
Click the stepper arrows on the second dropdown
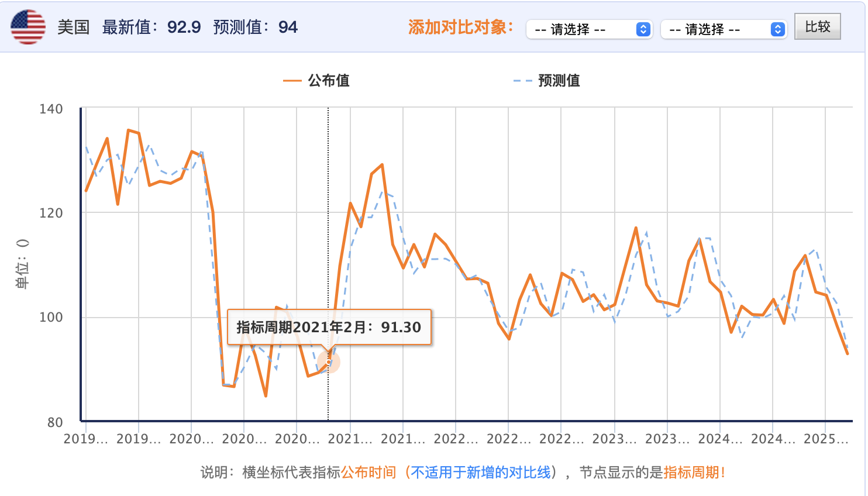[777, 28]
